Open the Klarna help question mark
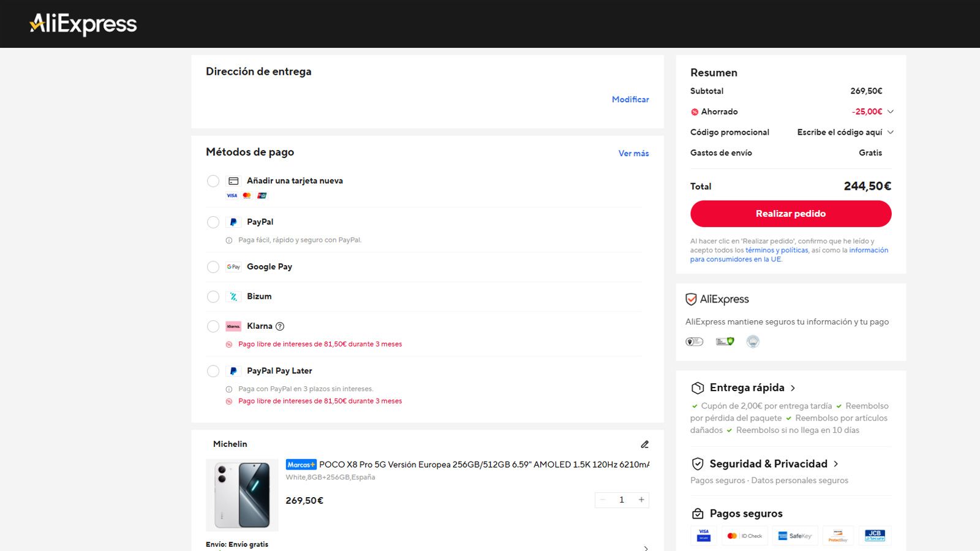 click(280, 326)
